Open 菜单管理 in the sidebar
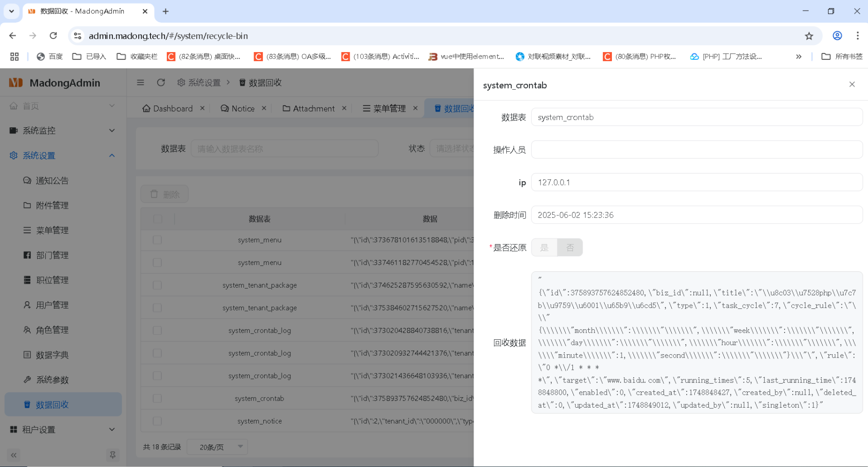Viewport: 868px width, 467px height. pyautogui.click(x=63, y=230)
